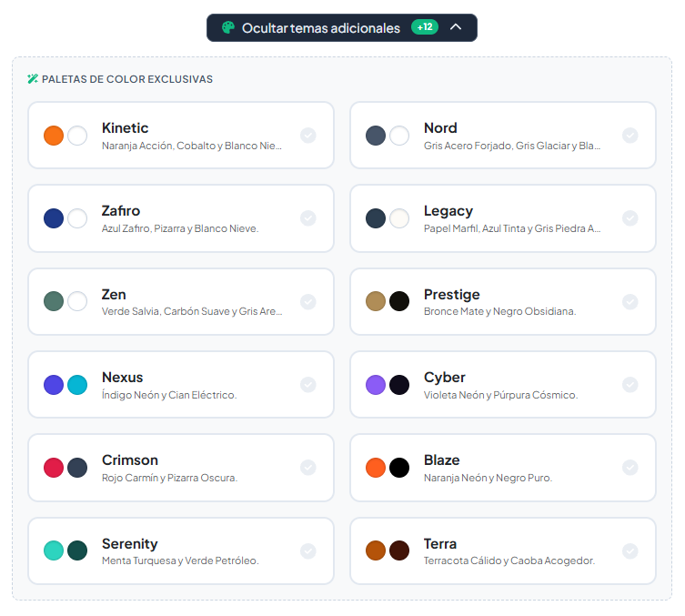This screenshot has width=685, height=616.
Task: Toggle the checkmark on the Nord card
Action: pyautogui.click(x=630, y=136)
